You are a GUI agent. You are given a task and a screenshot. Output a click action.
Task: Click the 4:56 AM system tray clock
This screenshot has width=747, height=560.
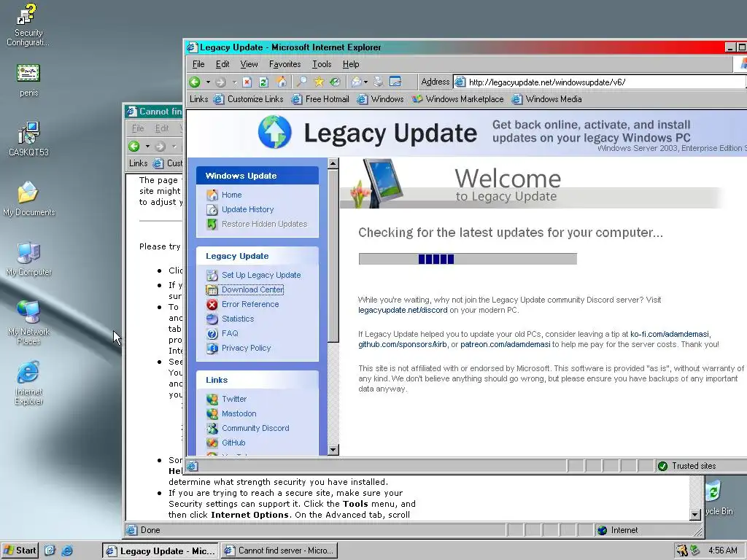coord(723,551)
